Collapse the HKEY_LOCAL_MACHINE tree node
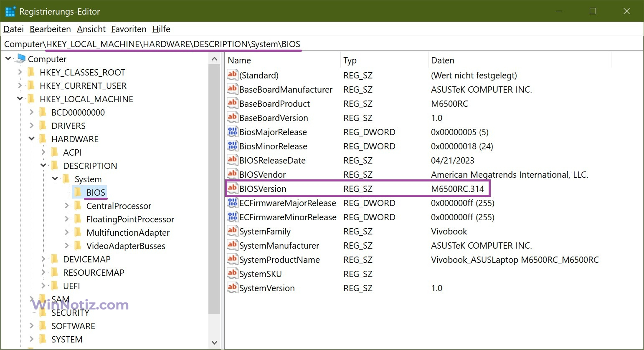644x350 pixels. click(20, 99)
